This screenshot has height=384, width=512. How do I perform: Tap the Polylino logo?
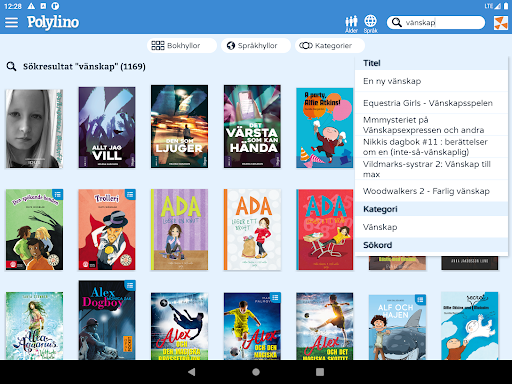53,22
